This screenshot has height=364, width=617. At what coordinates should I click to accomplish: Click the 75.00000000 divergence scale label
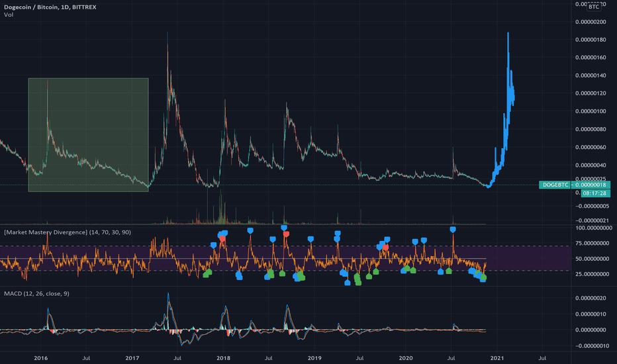click(x=594, y=243)
